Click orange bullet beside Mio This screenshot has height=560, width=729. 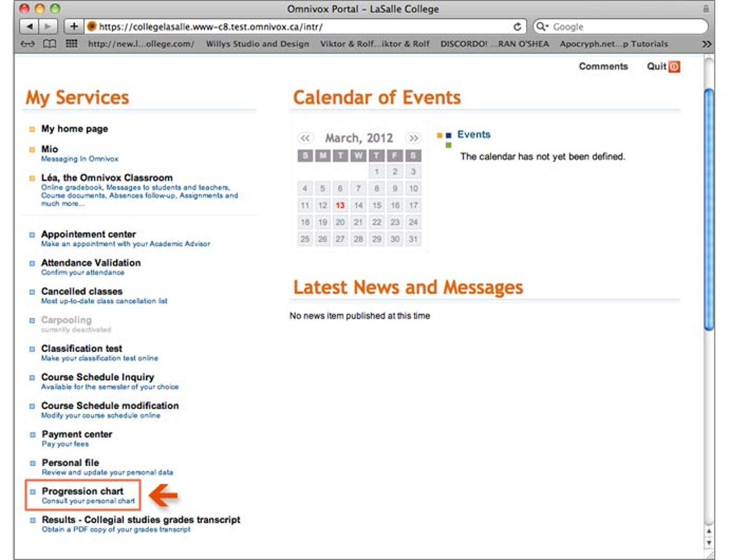(32, 150)
